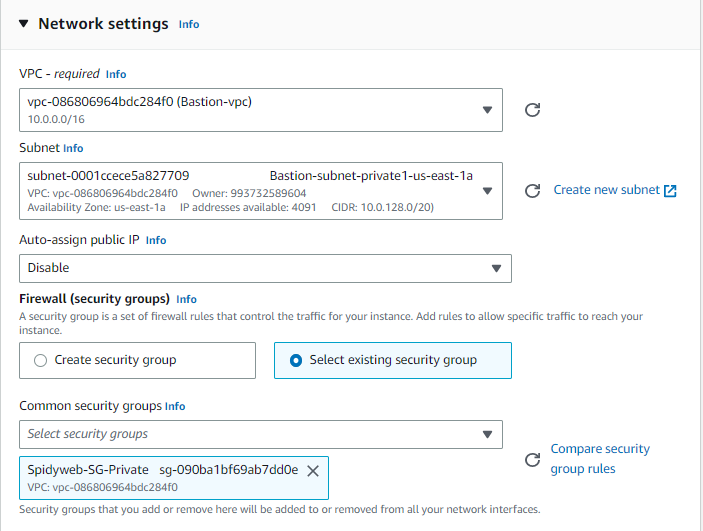Screen dimensions: 703x531
Task: Open the Subnet dropdown
Action: 261,191
